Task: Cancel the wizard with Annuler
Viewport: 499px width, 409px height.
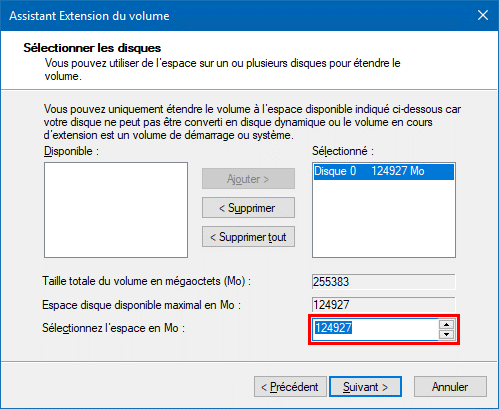Action: coord(450,387)
